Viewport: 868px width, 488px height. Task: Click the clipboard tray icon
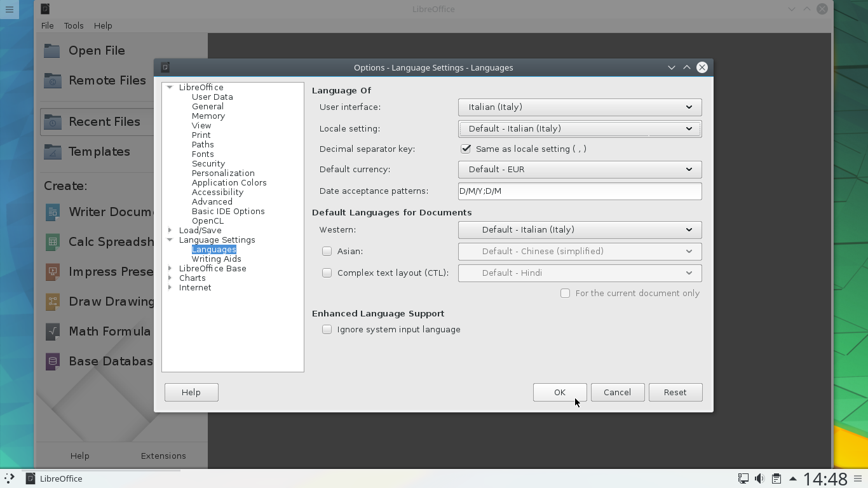point(776,478)
